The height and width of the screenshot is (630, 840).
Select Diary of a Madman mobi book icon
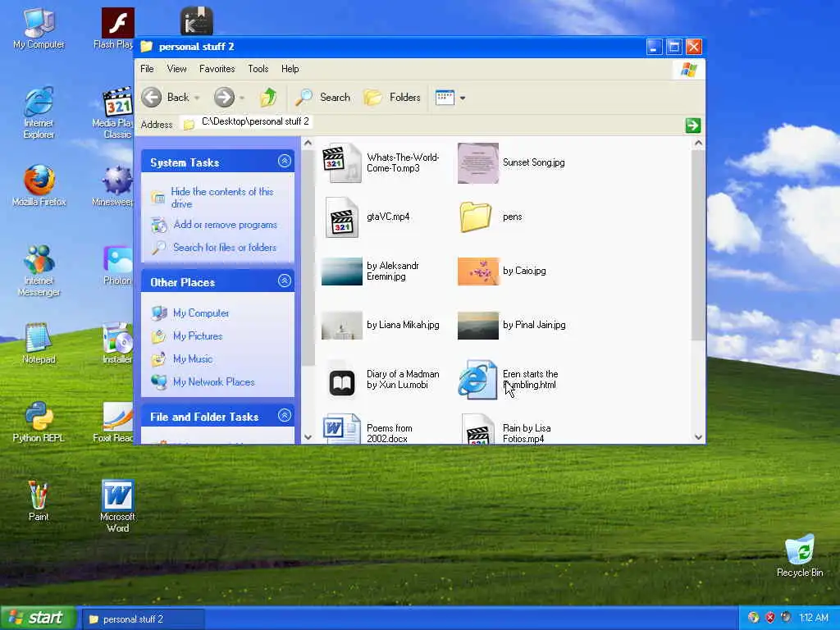[342, 383]
